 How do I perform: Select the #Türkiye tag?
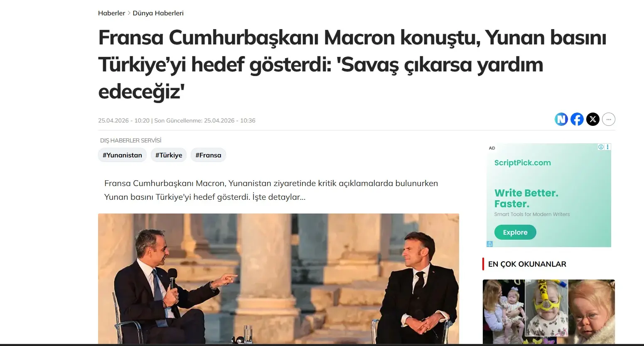[x=169, y=155]
